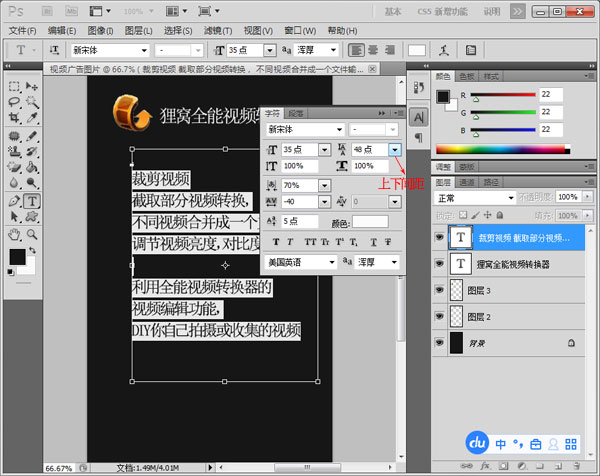
Task: Select the Spot Healing Brush tool
Action: coord(15,136)
